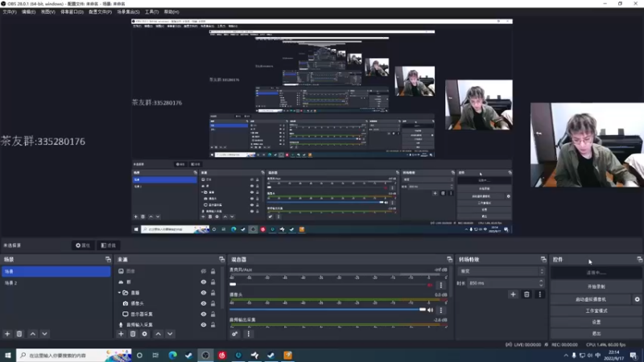Mute the 摄像头 audio speaker icon
The height and width of the screenshot is (362, 644).
coord(430,310)
